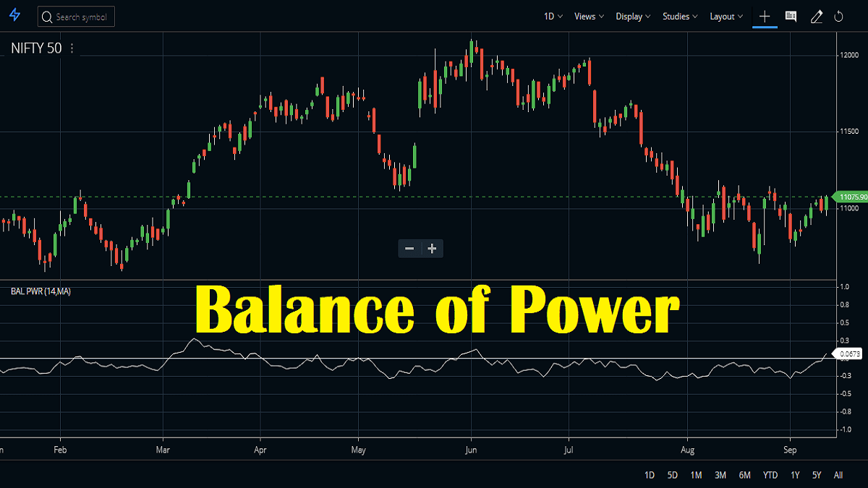This screenshot has width=868, height=488.
Task: Expand the Views dropdown
Action: pyautogui.click(x=588, y=16)
